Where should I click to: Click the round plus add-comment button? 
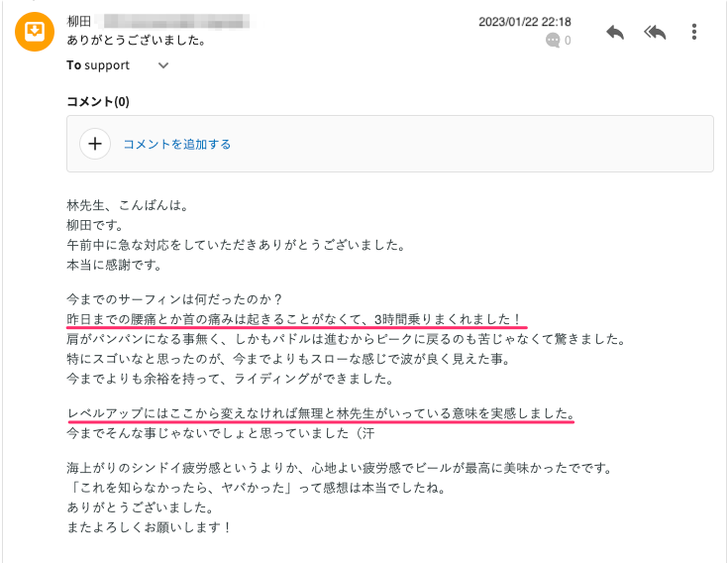coord(95,144)
